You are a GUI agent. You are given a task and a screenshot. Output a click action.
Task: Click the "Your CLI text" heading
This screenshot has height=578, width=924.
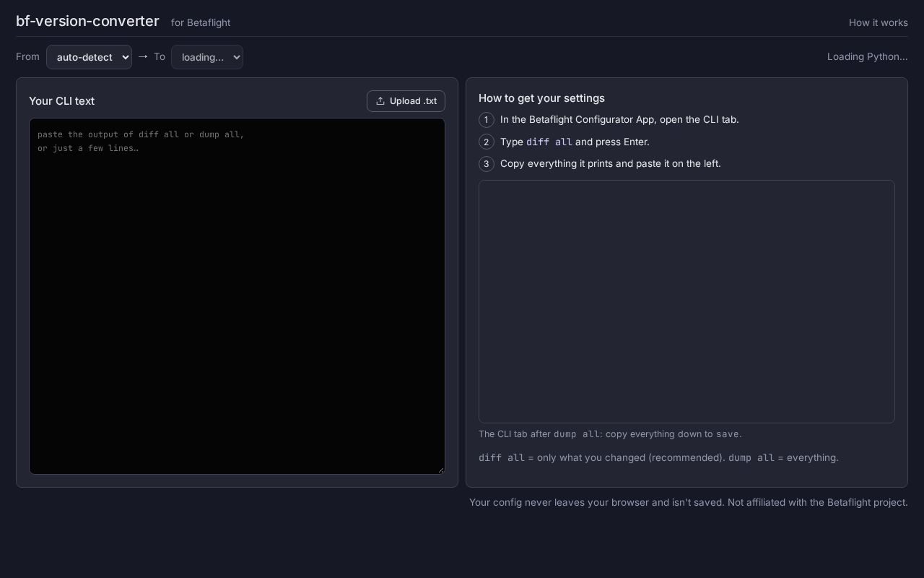[61, 101]
